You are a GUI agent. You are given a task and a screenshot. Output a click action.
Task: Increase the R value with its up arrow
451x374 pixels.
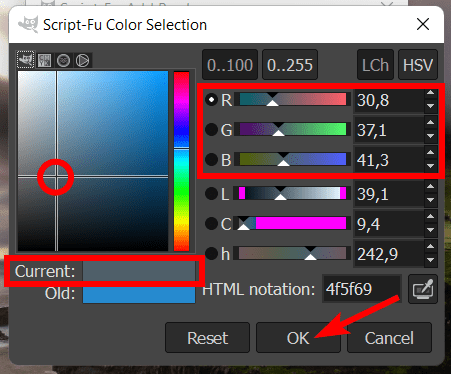click(x=431, y=93)
